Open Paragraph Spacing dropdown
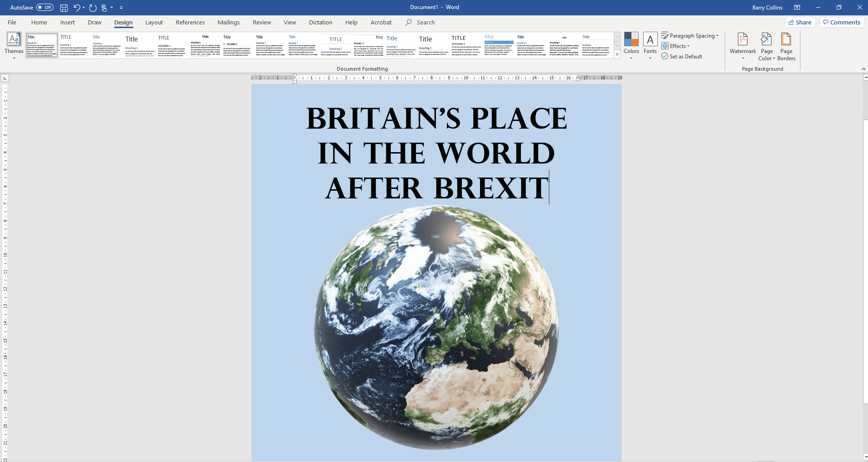Screen dimensions: 868x462 pos(690,36)
